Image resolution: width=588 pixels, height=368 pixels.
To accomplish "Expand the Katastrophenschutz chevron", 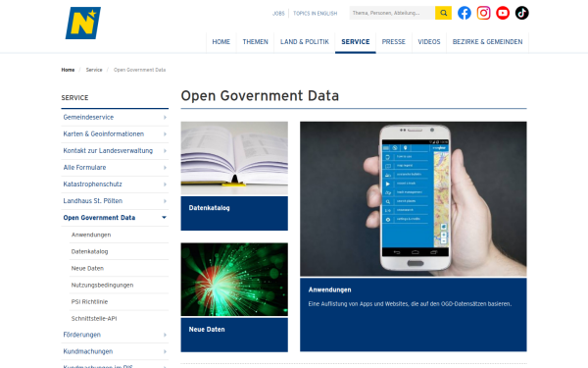I will pos(165,184).
